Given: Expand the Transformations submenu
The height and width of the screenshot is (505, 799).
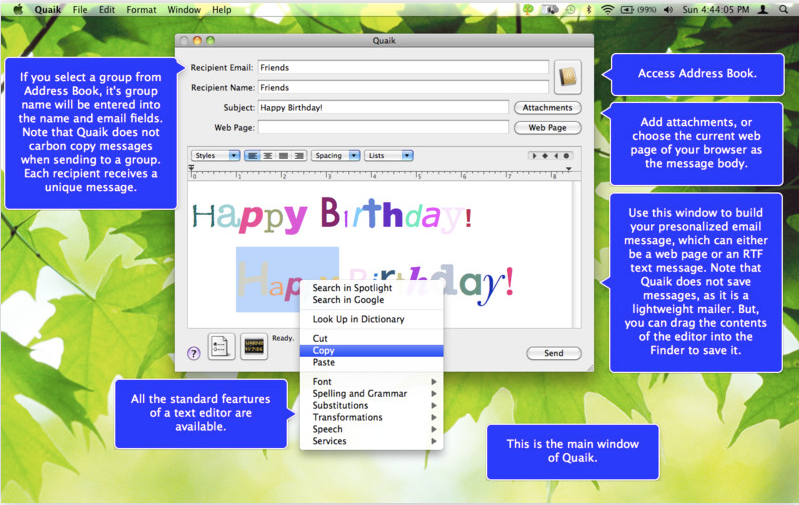Looking at the screenshot, I should point(371,417).
